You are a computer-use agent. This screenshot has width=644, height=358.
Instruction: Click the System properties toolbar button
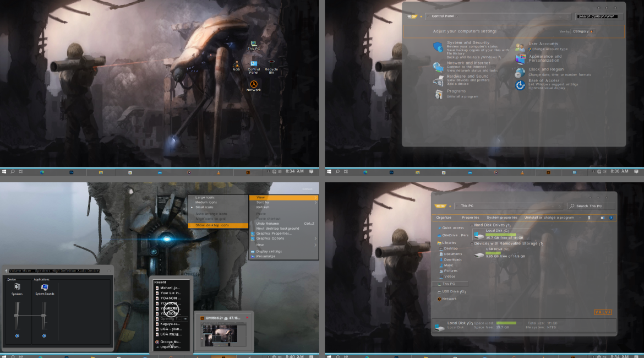(x=501, y=218)
